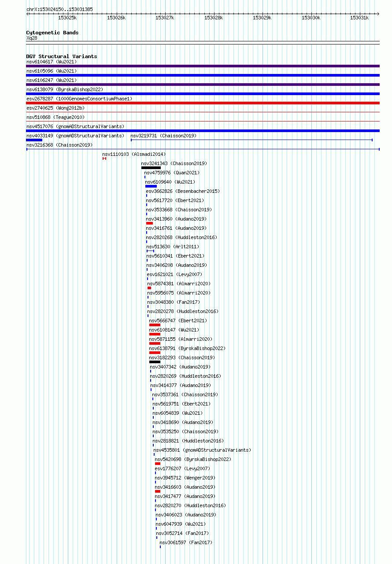This screenshot has height=564, width=392.
Task: Open variant nsv3418690 (Audano2019)
Action: 183,422
